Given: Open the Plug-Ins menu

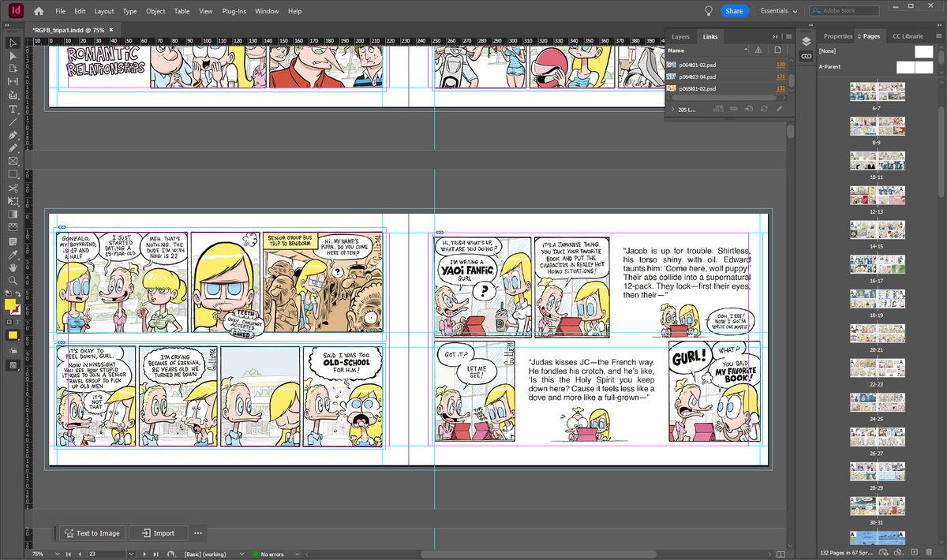Looking at the screenshot, I should tap(234, 11).
